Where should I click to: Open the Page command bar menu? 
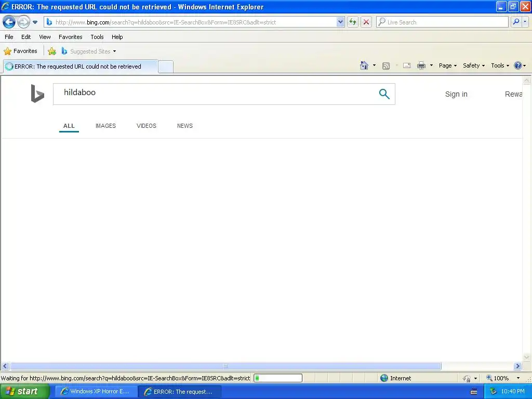(447, 65)
